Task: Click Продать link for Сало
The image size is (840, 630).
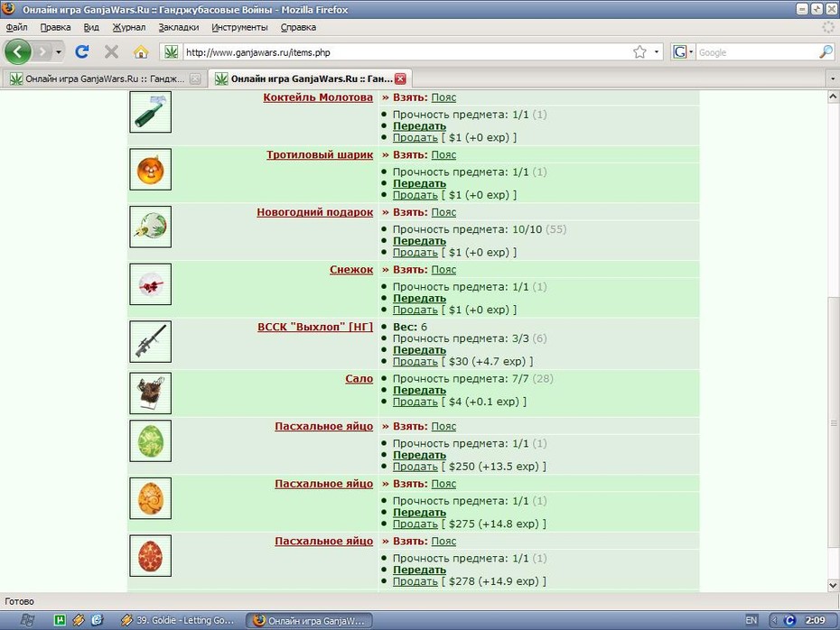Action: (415, 402)
